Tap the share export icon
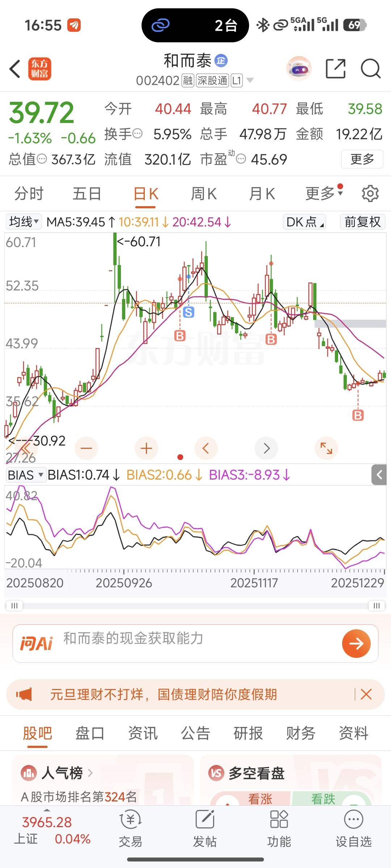The image size is (391, 868). [336, 68]
